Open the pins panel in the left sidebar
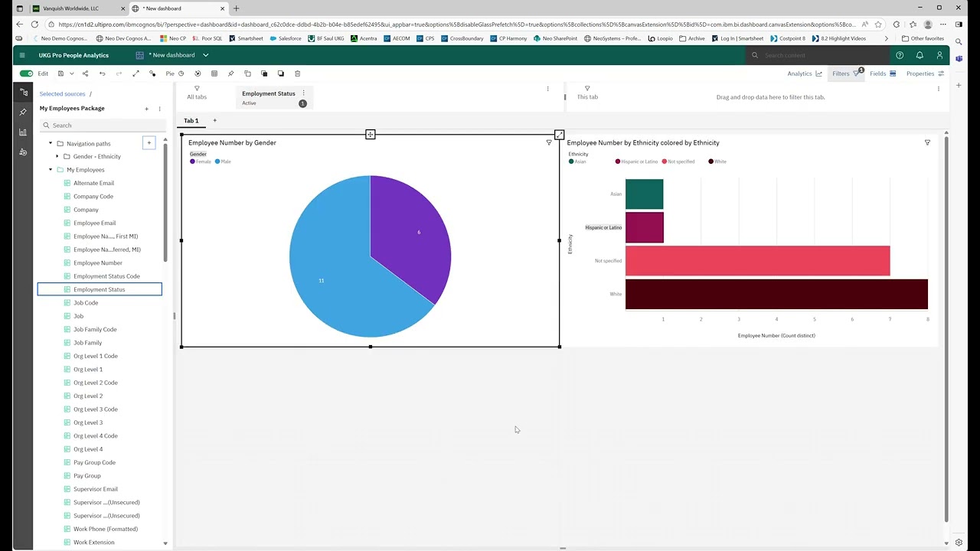The height and width of the screenshot is (551, 980). 23,112
